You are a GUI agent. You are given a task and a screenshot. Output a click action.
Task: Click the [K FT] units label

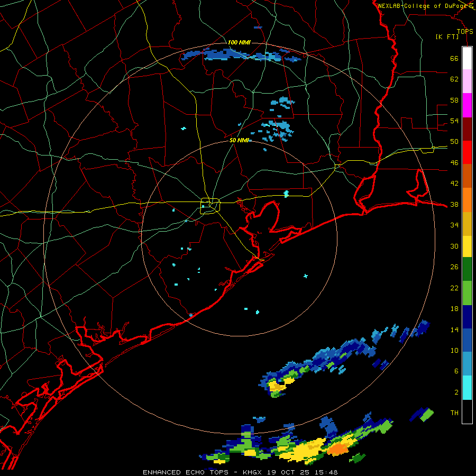(447, 37)
